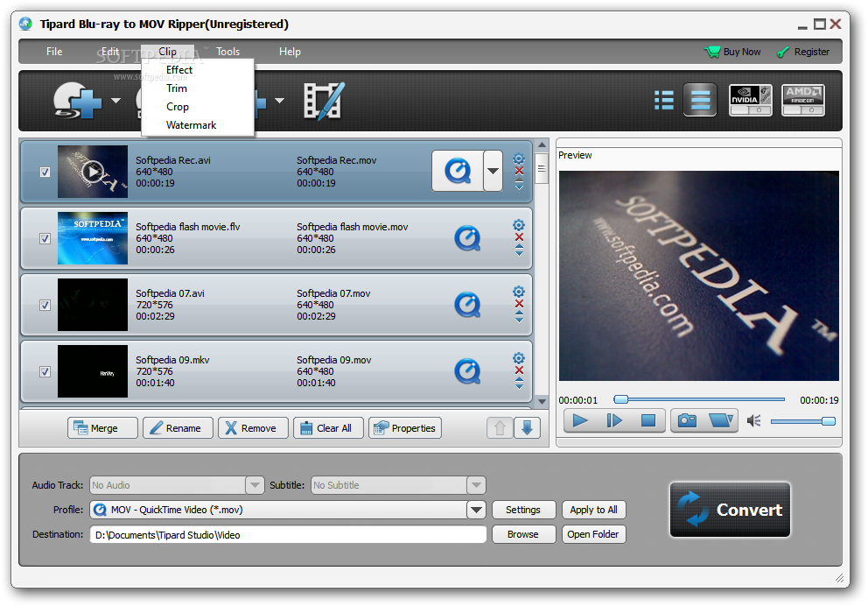Click the Convert button
Screen dimensions: 868x606
point(730,510)
